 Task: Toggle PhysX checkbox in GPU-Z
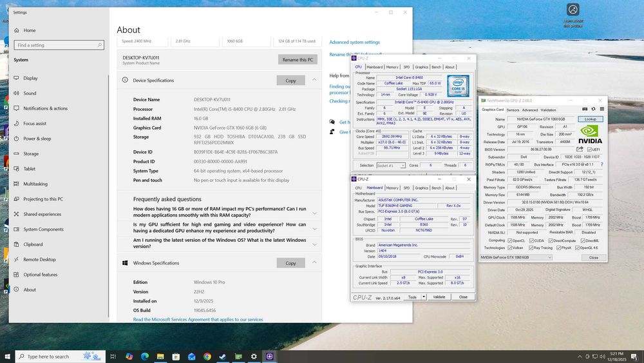558,248
